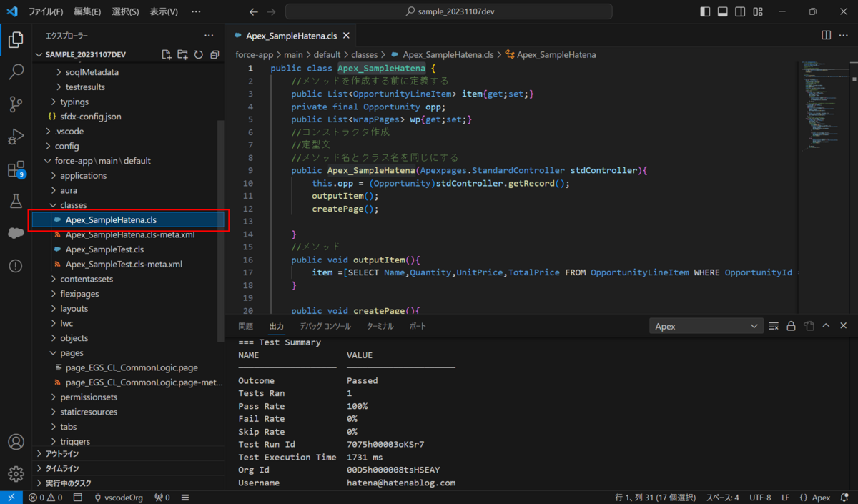858x504 pixels.
Task: Go back in navigation history
Action: pyautogui.click(x=254, y=12)
